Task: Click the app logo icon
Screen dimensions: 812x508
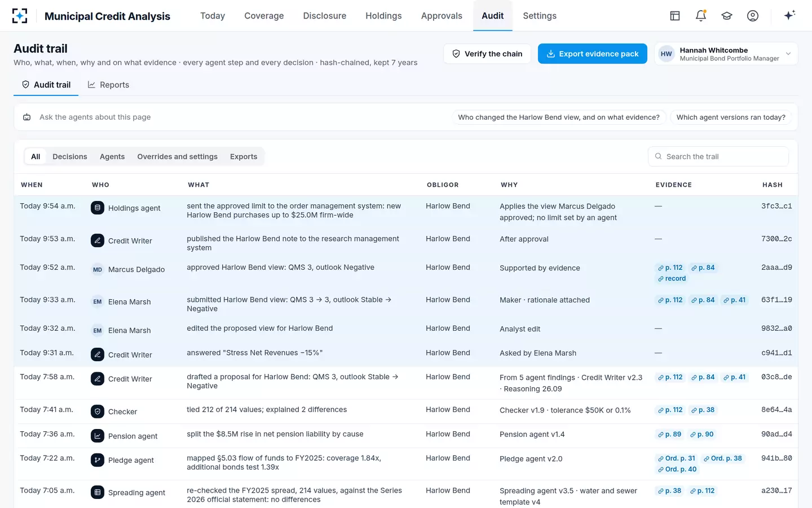Action: pos(20,16)
